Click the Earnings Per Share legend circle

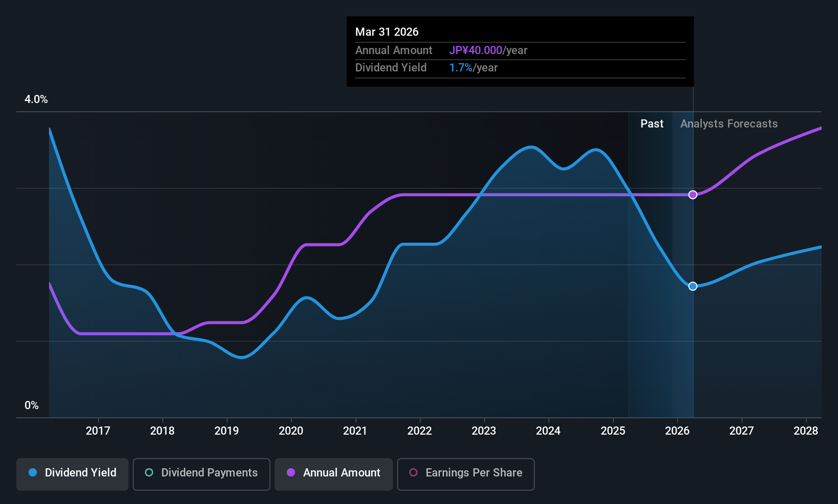click(x=413, y=473)
